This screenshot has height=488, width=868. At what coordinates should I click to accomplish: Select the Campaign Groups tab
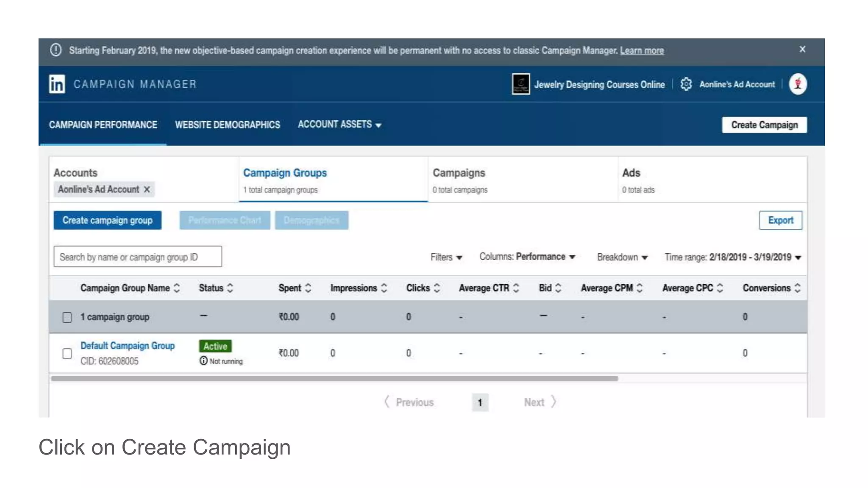pos(333,180)
